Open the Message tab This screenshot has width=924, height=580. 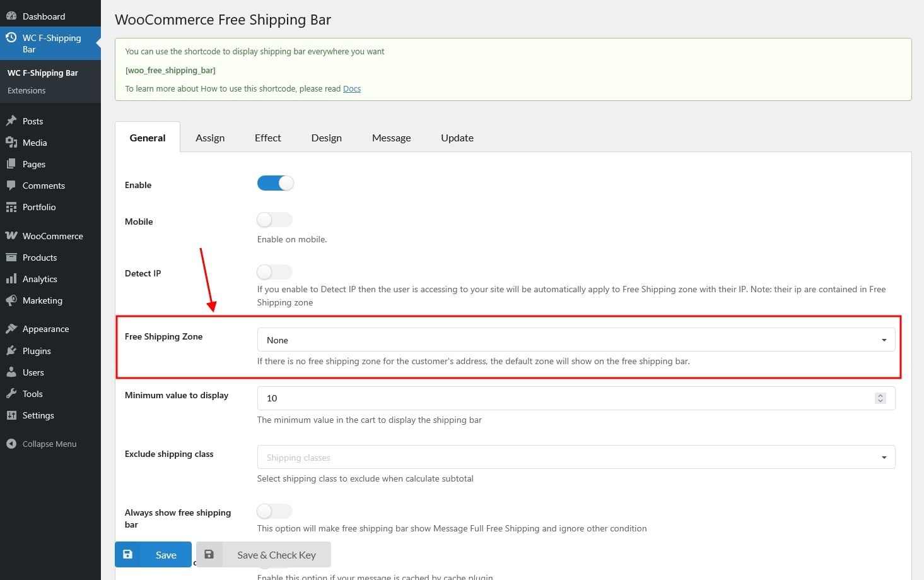[391, 138]
